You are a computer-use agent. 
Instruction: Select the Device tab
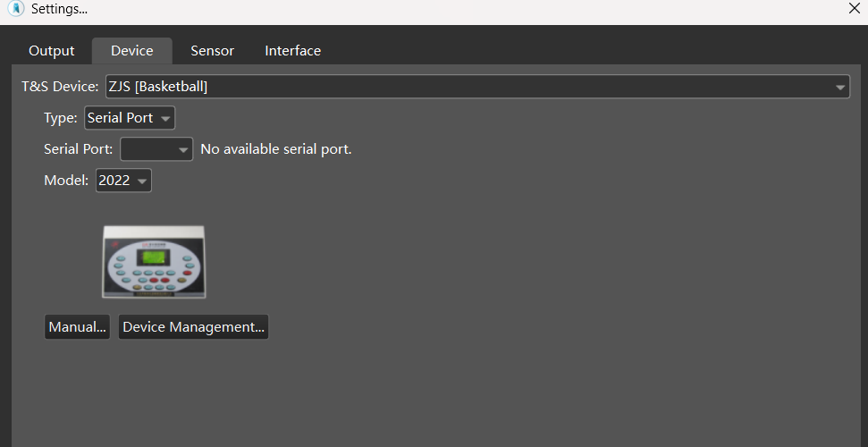(x=132, y=51)
